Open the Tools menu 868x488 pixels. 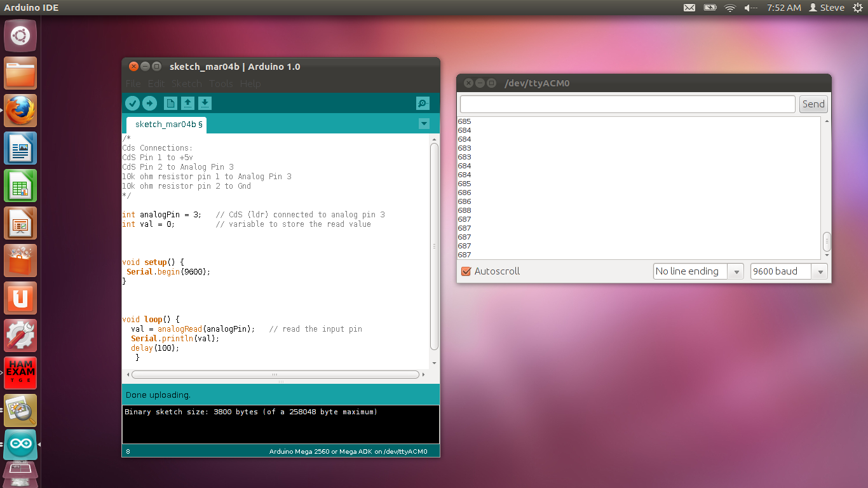coord(220,83)
